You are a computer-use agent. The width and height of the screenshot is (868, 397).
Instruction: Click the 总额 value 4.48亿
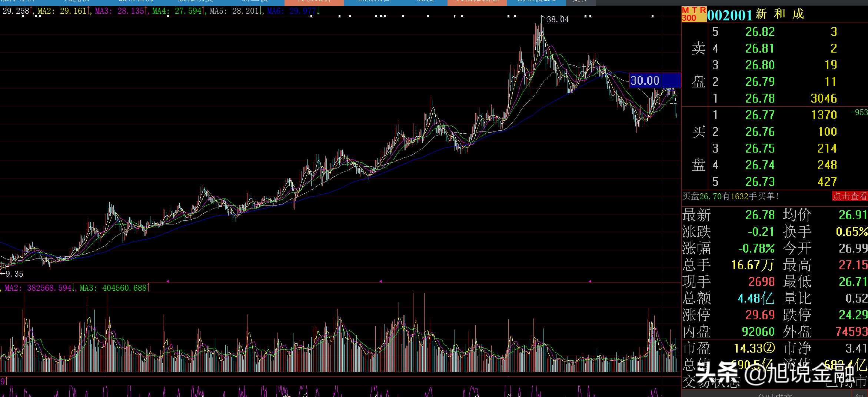[x=756, y=298]
